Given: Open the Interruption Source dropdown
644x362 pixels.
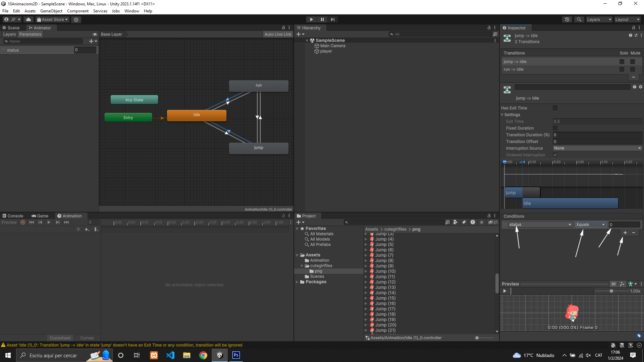Looking at the screenshot, I should click(597, 148).
